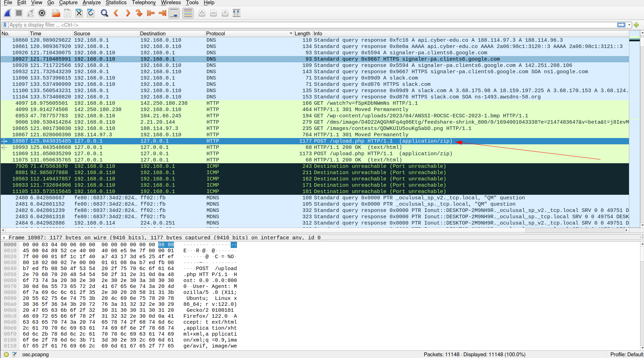Open the Analyze menu
This screenshot has height=358, width=644.
click(x=92, y=2)
